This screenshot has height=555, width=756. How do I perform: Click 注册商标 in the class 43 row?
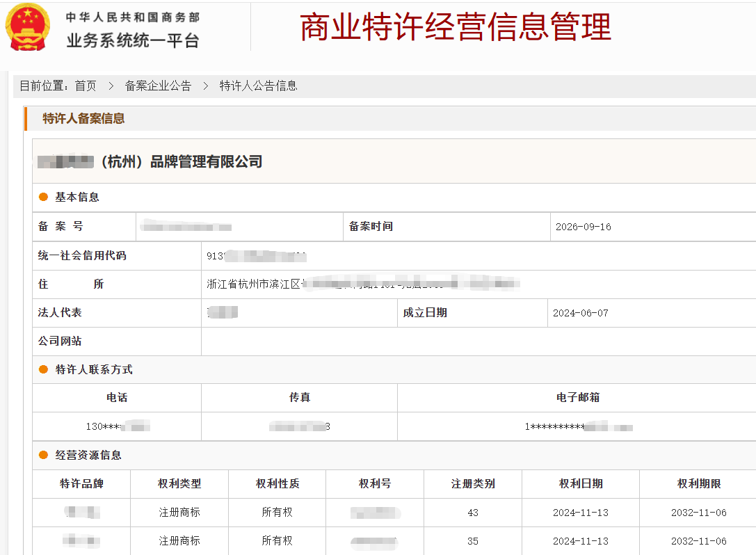click(x=179, y=512)
